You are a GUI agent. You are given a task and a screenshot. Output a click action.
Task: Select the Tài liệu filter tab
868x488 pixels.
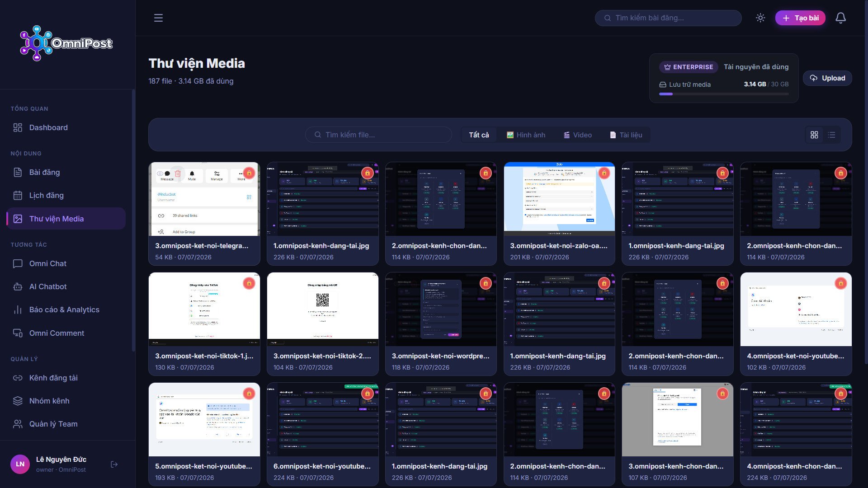626,135
